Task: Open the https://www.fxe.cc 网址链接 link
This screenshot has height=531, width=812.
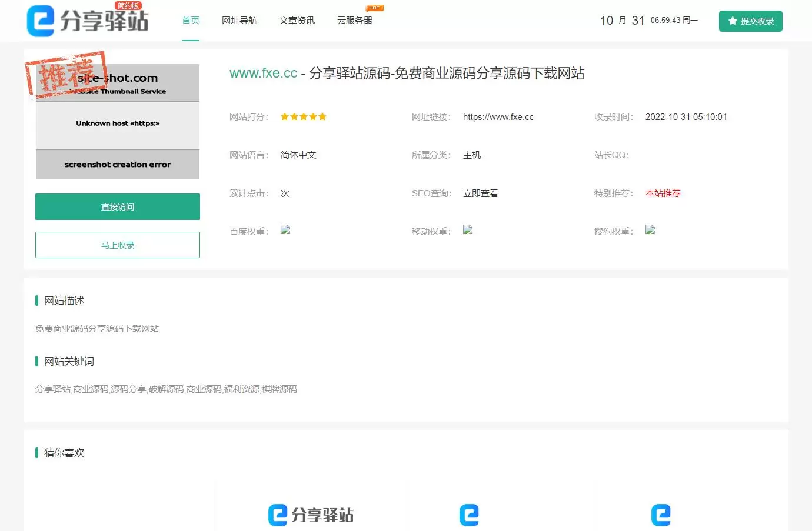Action: pyautogui.click(x=498, y=117)
